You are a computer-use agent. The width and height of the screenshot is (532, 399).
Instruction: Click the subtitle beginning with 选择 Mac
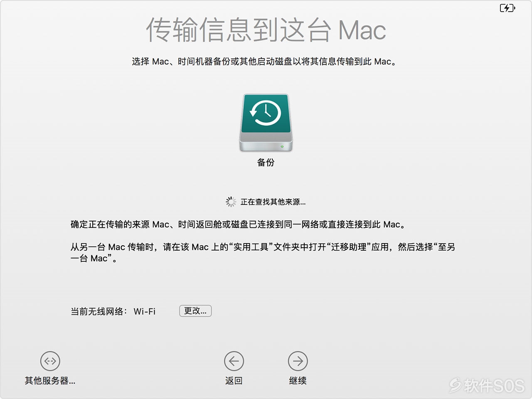(x=264, y=62)
